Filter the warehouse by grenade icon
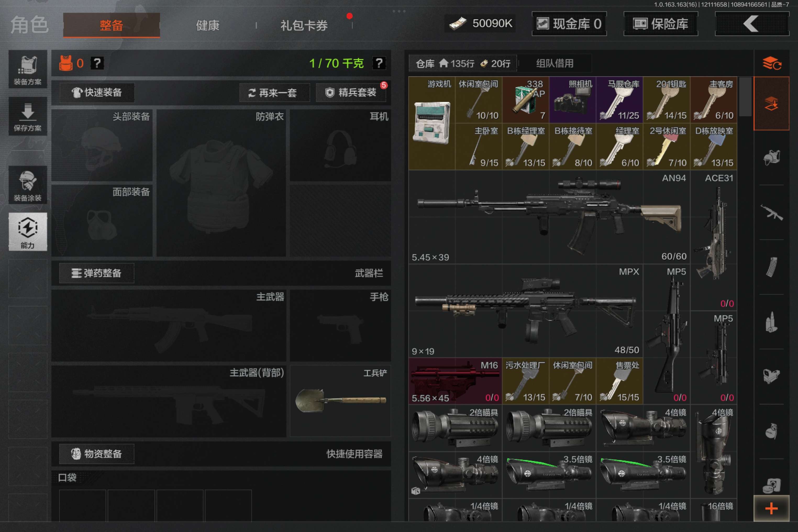The height and width of the screenshot is (532, 798). [771, 431]
